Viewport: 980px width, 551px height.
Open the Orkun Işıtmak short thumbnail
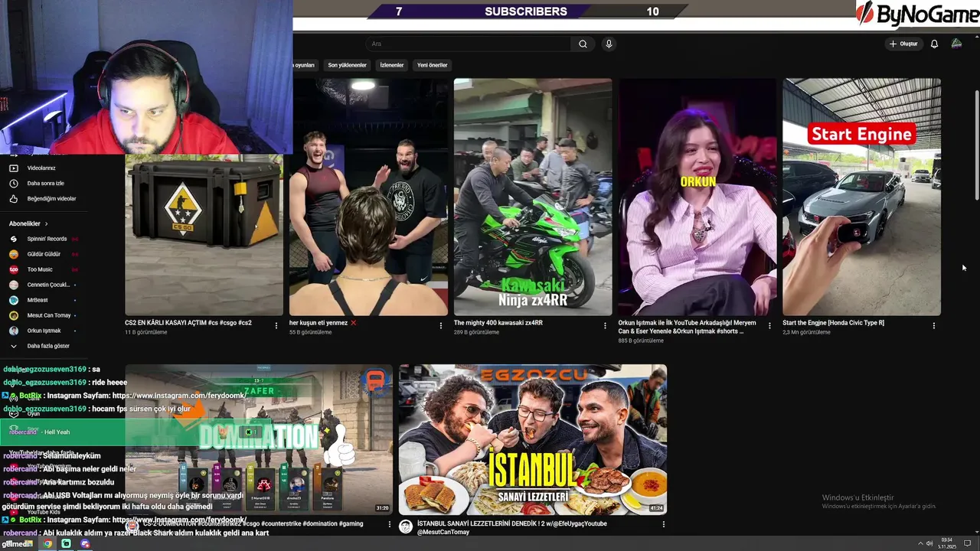coord(697,197)
